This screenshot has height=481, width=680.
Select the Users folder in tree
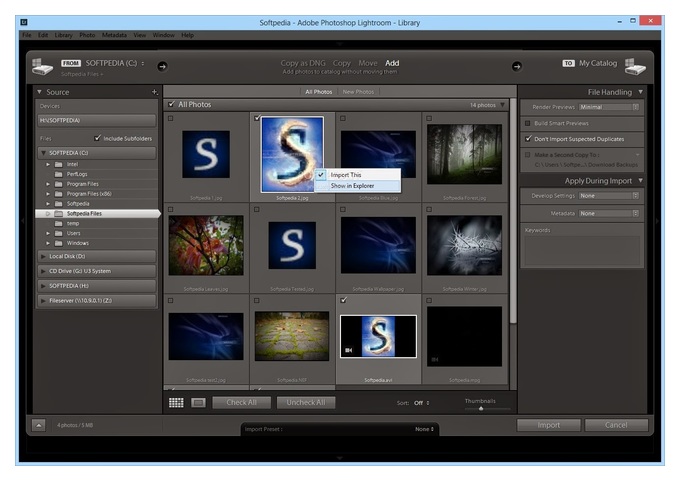(x=73, y=233)
